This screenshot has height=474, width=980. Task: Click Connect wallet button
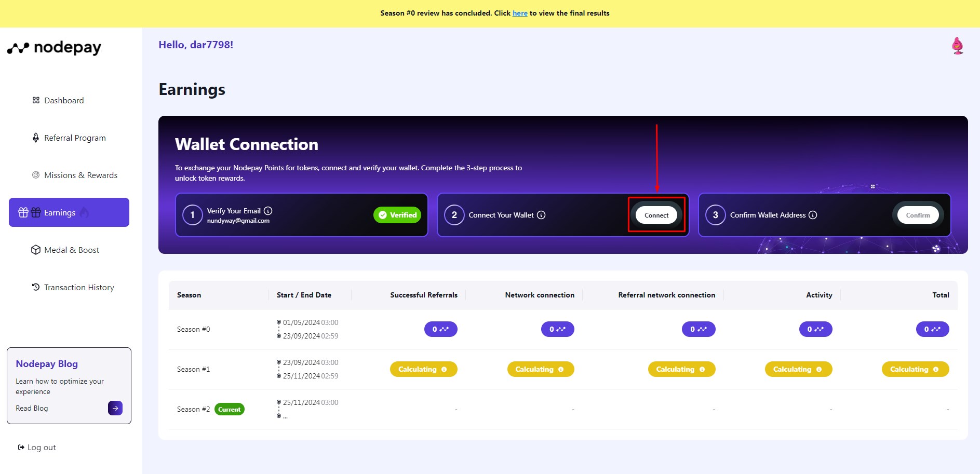(656, 215)
